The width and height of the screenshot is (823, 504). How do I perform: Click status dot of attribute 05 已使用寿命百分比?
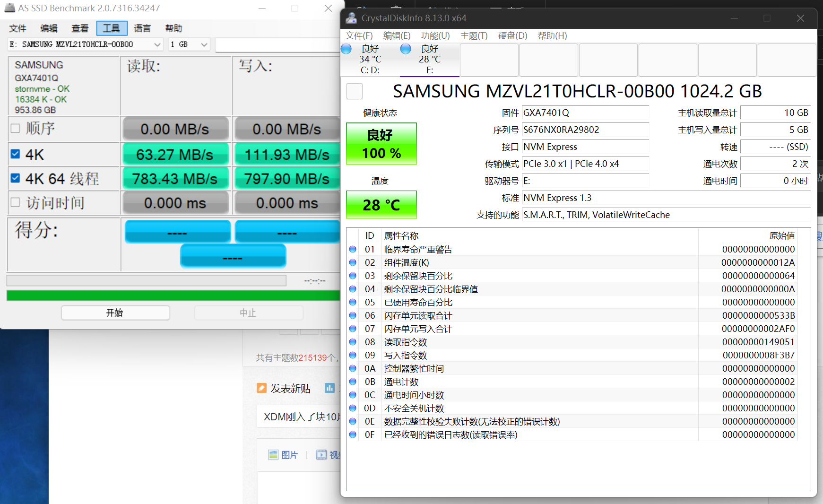tap(353, 302)
